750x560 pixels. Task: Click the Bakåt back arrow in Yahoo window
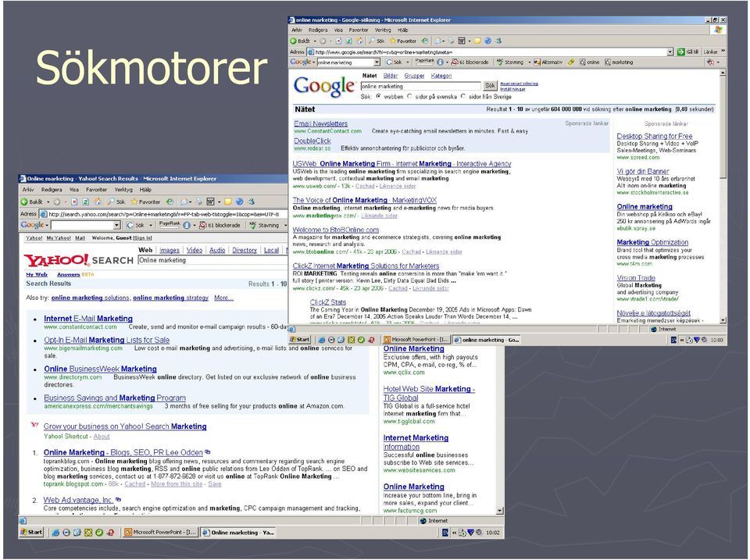coord(24,202)
